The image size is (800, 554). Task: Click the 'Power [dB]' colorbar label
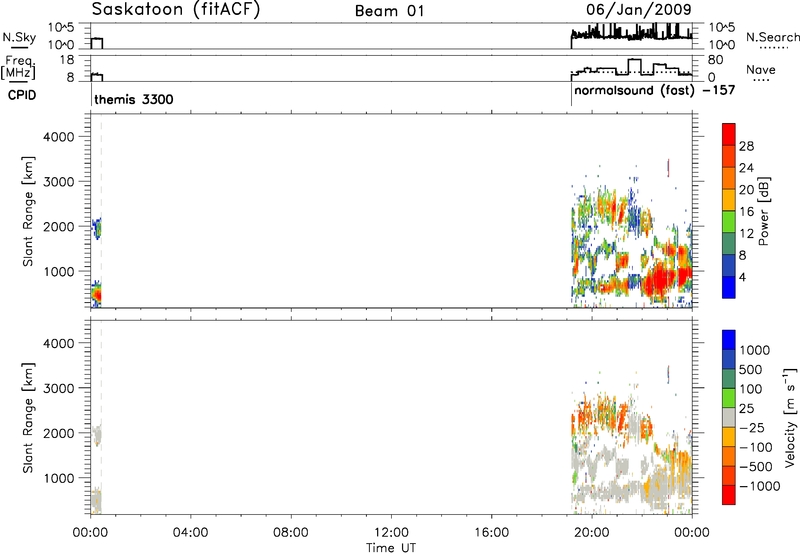[763, 211]
